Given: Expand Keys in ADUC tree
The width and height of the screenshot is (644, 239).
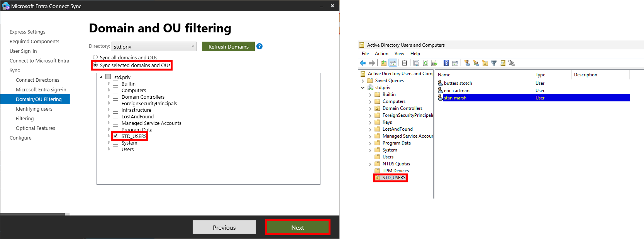Looking at the screenshot, I should click(x=370, y=123).
